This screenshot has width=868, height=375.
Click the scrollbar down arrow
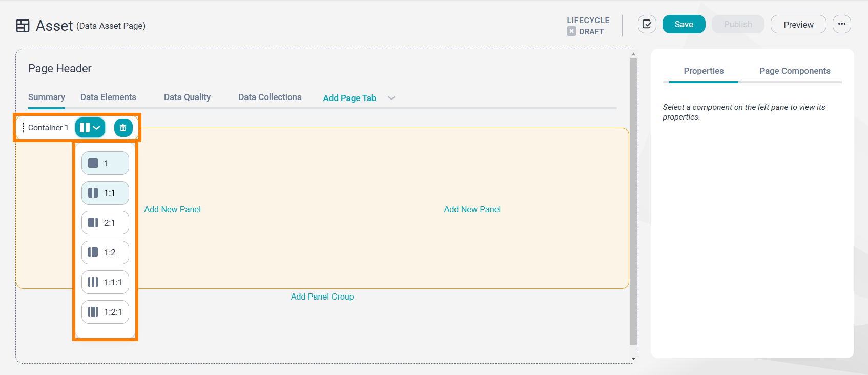pos(634,359)
